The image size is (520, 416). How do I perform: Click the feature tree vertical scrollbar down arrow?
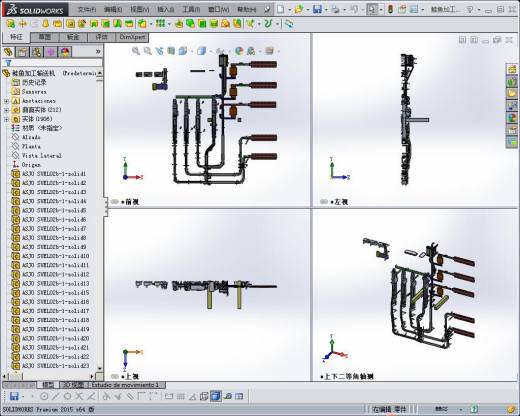[99, 368]
